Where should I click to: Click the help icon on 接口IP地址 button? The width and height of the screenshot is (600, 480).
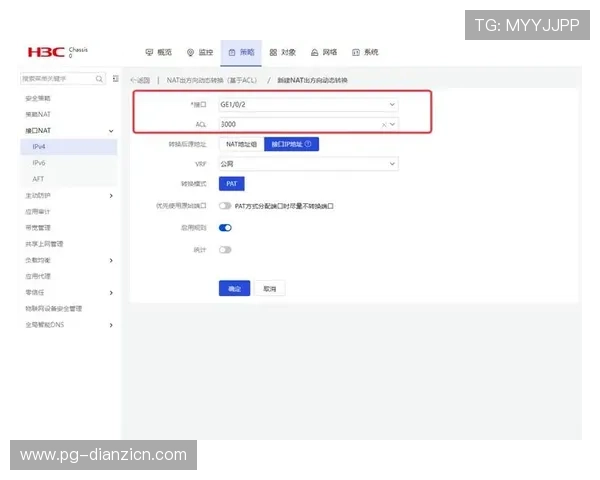(x=308, y=144)
